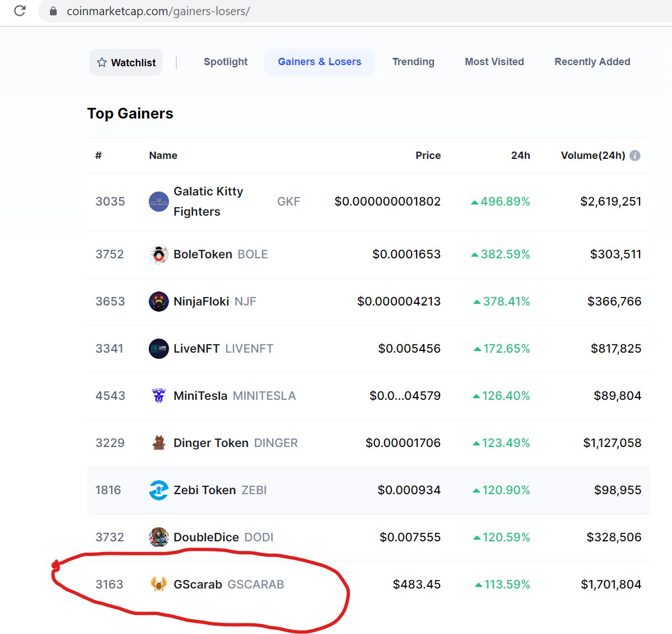
Task: Click the price $0.000000001802
Action: pyautogui.click(x=387, y=202)
